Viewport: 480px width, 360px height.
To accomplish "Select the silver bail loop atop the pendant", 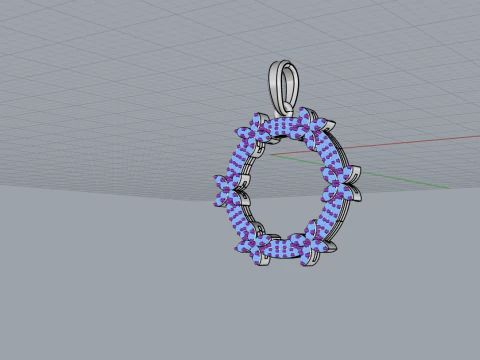I will (283, 88).
